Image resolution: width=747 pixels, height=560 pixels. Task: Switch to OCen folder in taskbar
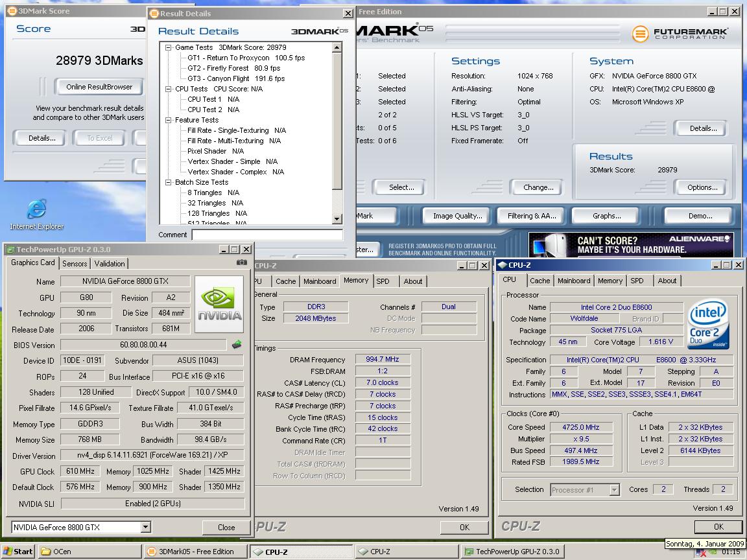(89, 552)
